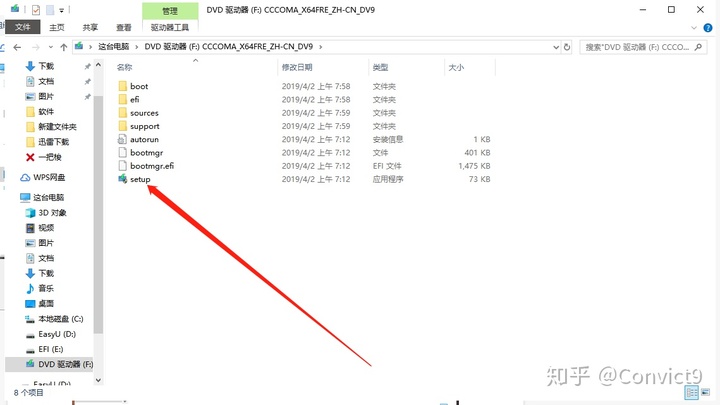
Task: Click navigation pane scroll down arrow
Action: pos(98,380)
